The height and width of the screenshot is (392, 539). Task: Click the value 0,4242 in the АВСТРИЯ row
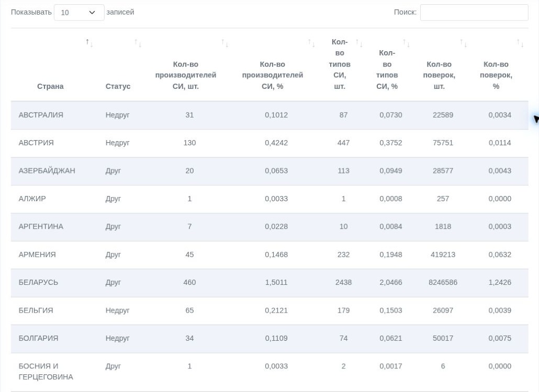276,143
